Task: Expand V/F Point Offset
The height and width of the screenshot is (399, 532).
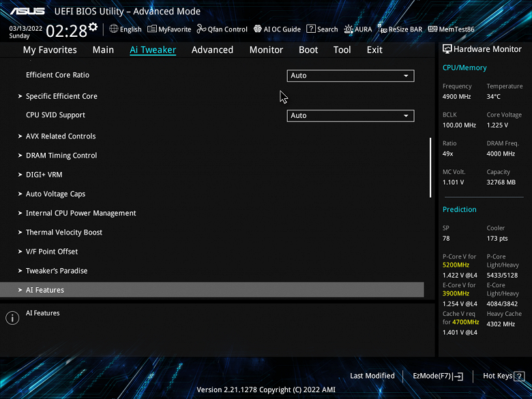Action: point(52,252)
